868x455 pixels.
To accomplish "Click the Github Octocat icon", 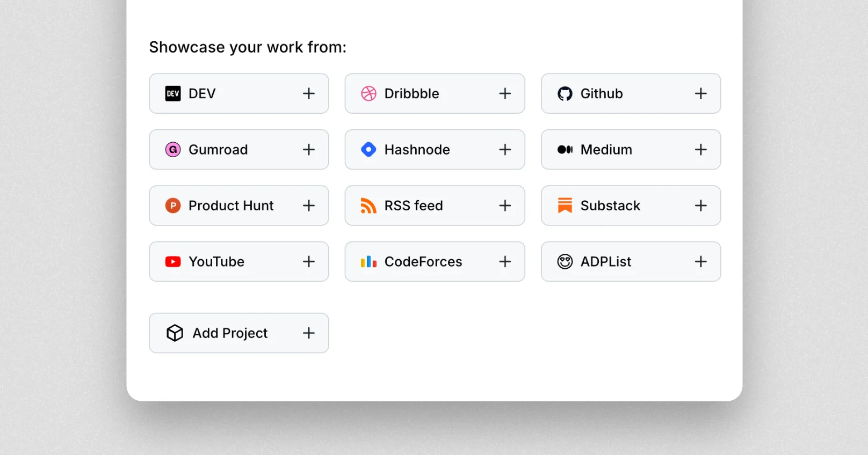I will pyautogui.click(x=565, y=93).
